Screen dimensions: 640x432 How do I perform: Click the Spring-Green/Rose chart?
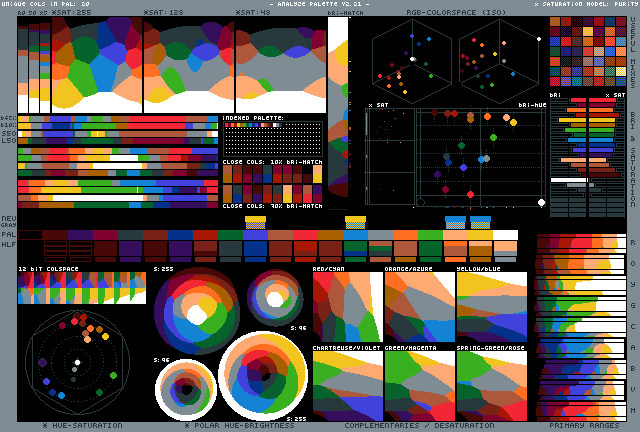coord(491,385)
